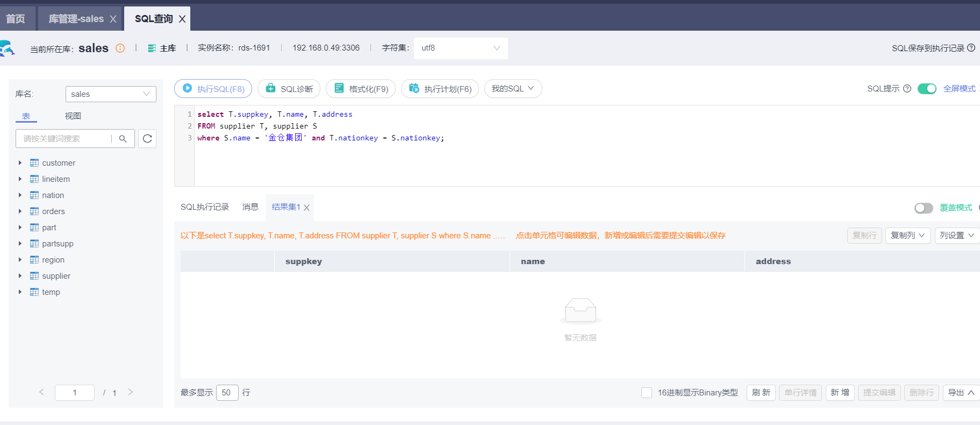This screenshot has width=980, height=425.
Task: Expand the orders tree node
Action: (20, 211)
